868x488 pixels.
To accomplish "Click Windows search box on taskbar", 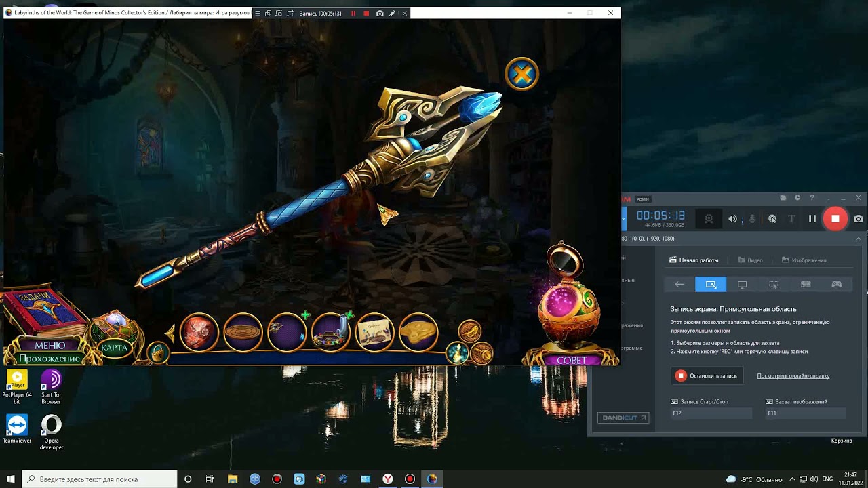I will 100,479.
